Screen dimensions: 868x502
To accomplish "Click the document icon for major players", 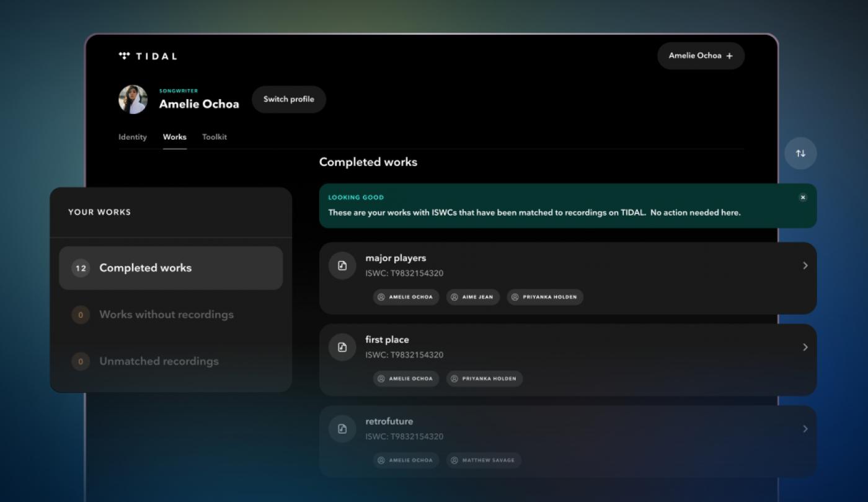I will (x=342, y=266).
